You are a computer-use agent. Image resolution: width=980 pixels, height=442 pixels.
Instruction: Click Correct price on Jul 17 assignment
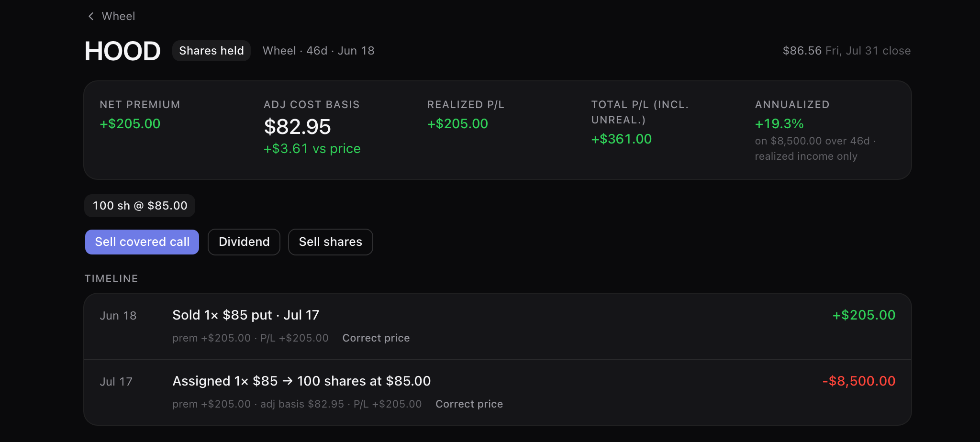coord(469,404)
